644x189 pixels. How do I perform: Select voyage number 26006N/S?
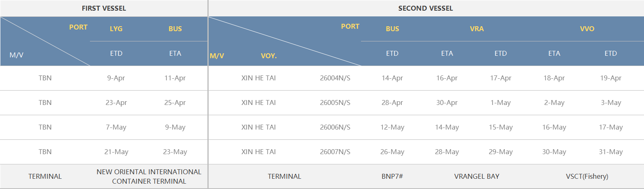tap(335, 128)
